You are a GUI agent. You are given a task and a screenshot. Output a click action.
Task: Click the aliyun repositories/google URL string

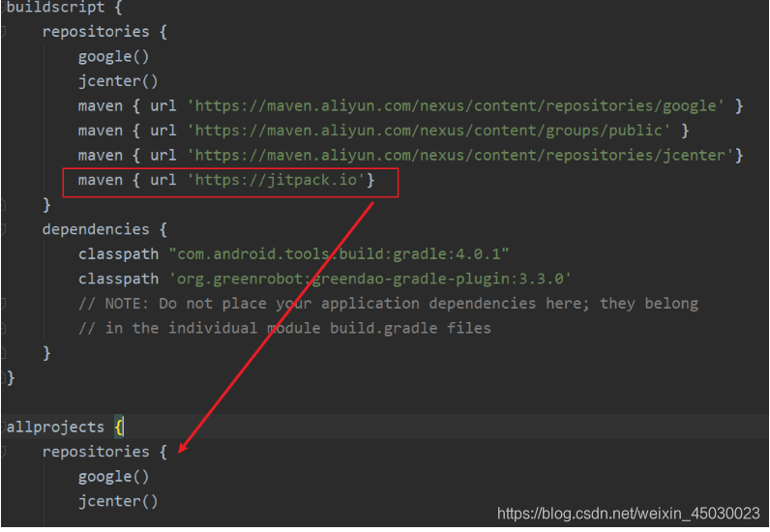[456, 106]
